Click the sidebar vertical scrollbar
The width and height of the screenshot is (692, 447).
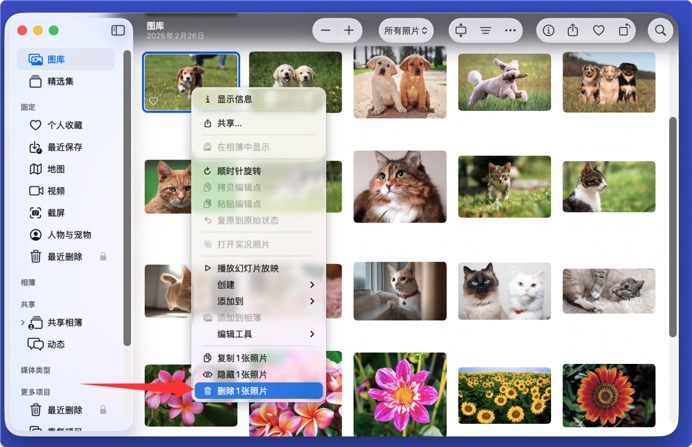tap(127, 198)
